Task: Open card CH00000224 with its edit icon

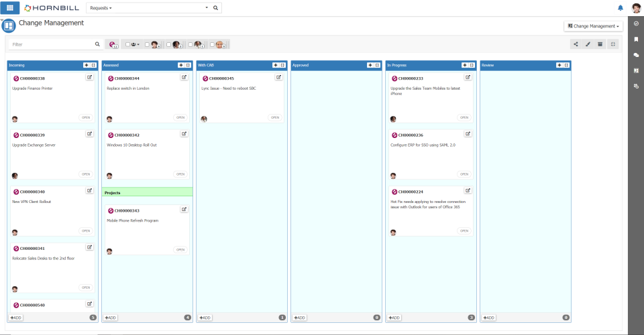Action: tap(468, 191)
